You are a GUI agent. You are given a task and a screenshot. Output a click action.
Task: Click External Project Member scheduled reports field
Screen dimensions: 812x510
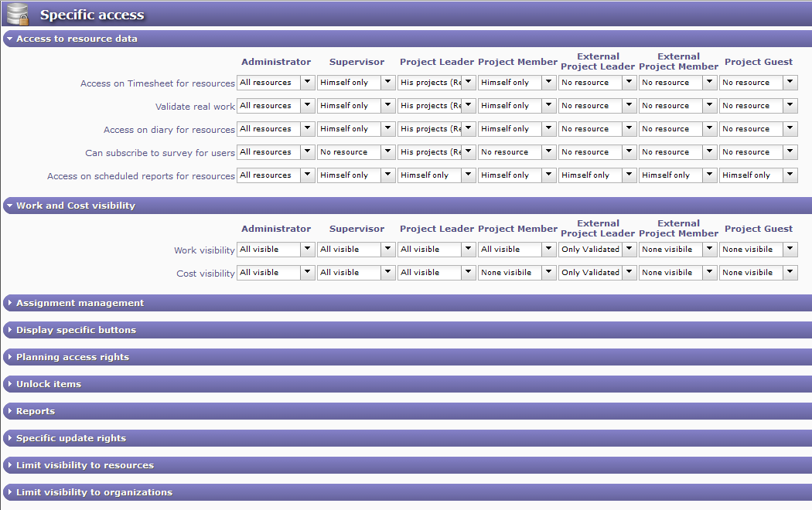(670, 175)
